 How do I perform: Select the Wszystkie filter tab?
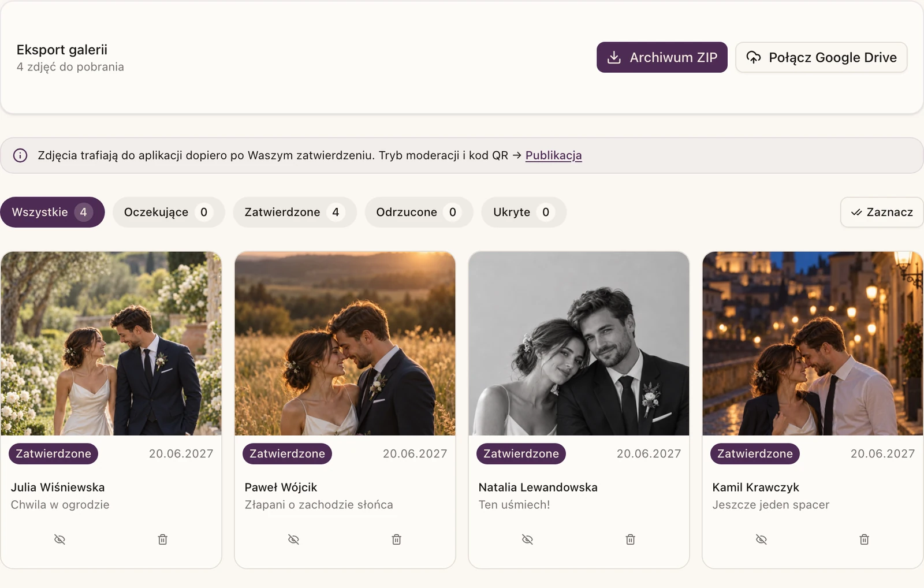point(53,212)
